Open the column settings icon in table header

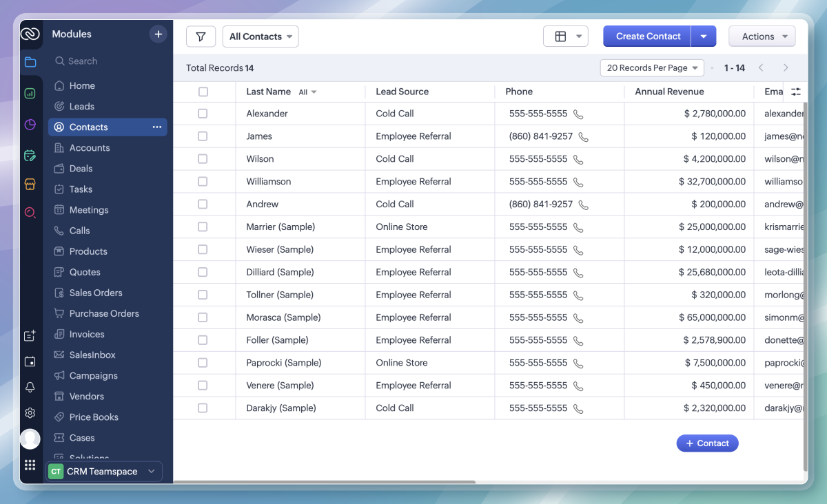click(796, 92)
